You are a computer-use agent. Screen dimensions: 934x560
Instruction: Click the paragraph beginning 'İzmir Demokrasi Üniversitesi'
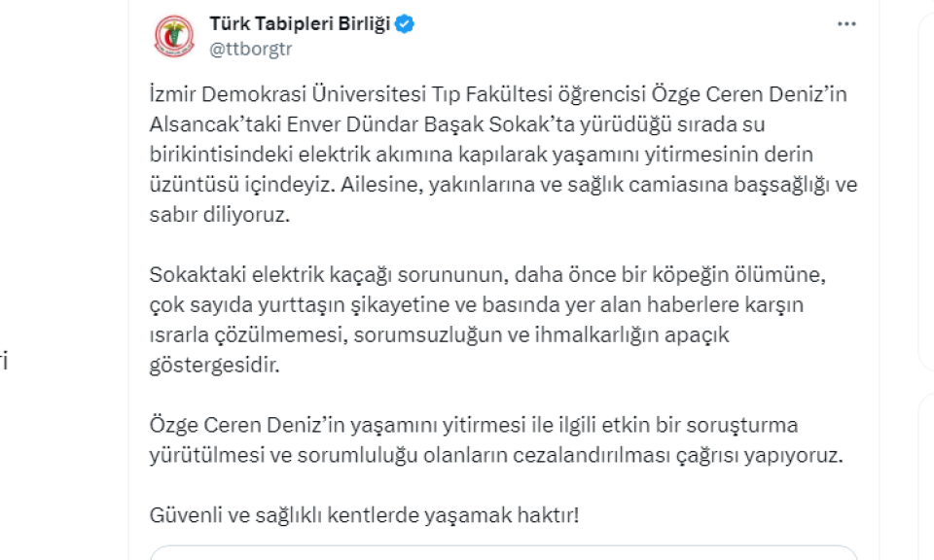503,155
